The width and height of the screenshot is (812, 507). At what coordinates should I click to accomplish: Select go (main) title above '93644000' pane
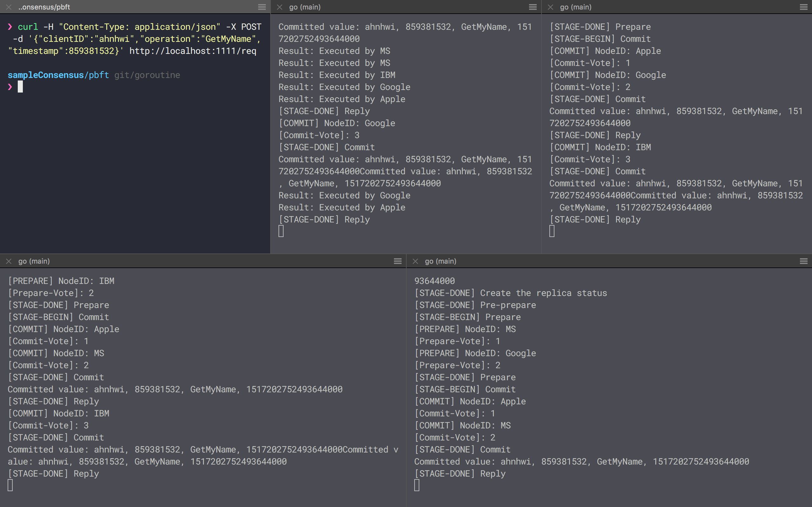[440, 261]
